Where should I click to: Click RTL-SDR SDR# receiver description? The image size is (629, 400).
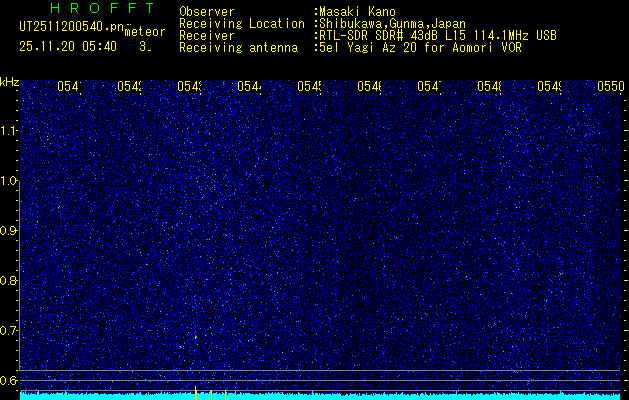pyautogui.click(x=438, y=36)
